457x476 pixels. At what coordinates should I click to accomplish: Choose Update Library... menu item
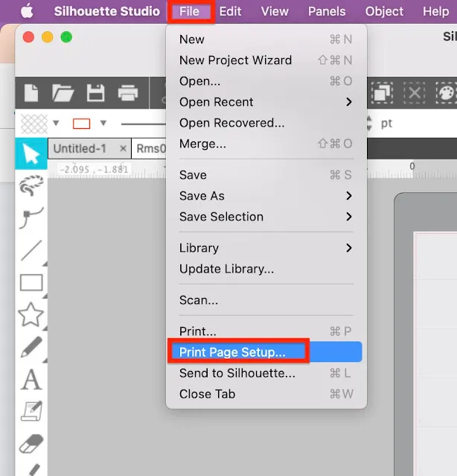[x=266, y=269]
